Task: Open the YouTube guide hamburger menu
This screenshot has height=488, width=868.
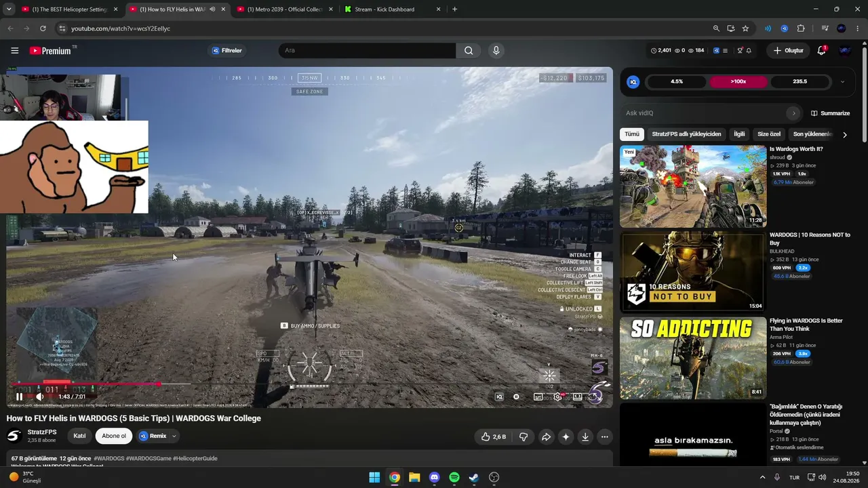Action: [14, 50]
